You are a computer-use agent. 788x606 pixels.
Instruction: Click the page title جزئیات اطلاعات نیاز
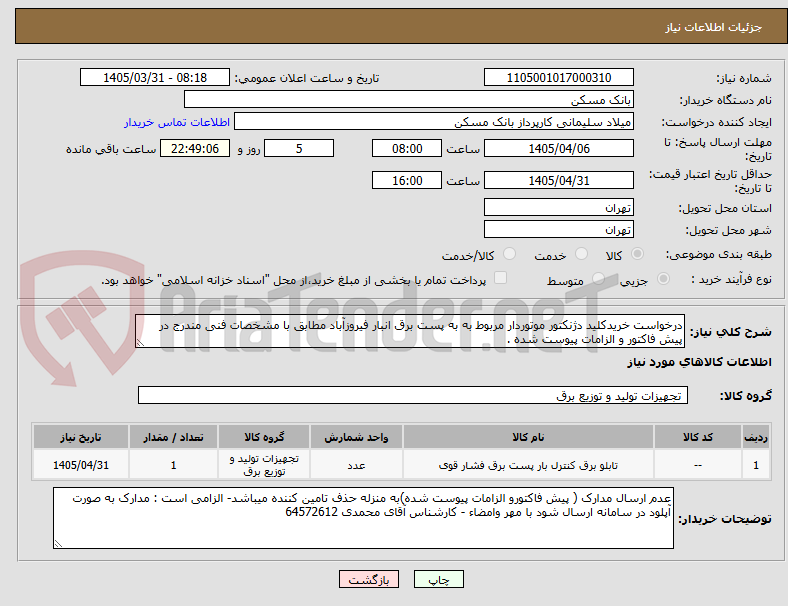pyautogui.click(x=714, y=27)
